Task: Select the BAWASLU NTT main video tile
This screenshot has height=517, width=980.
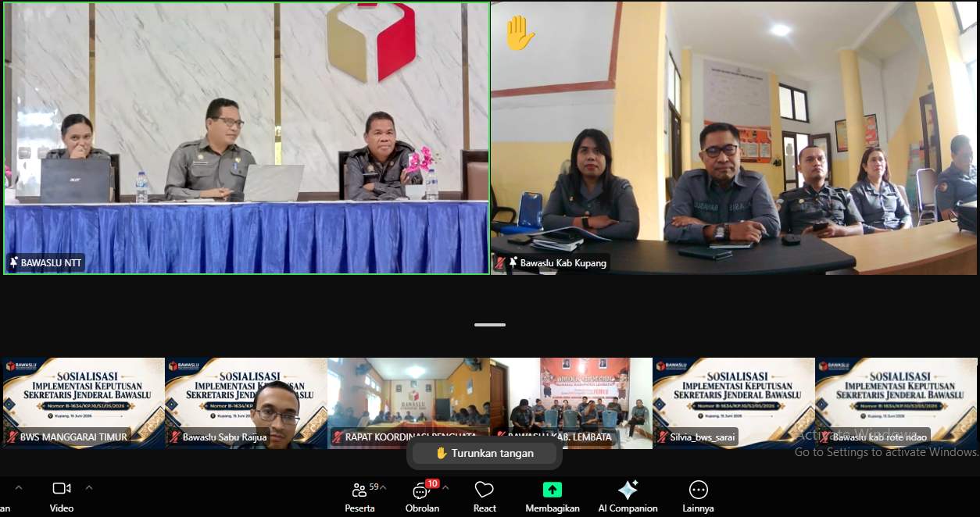Action: coord(246,138)
